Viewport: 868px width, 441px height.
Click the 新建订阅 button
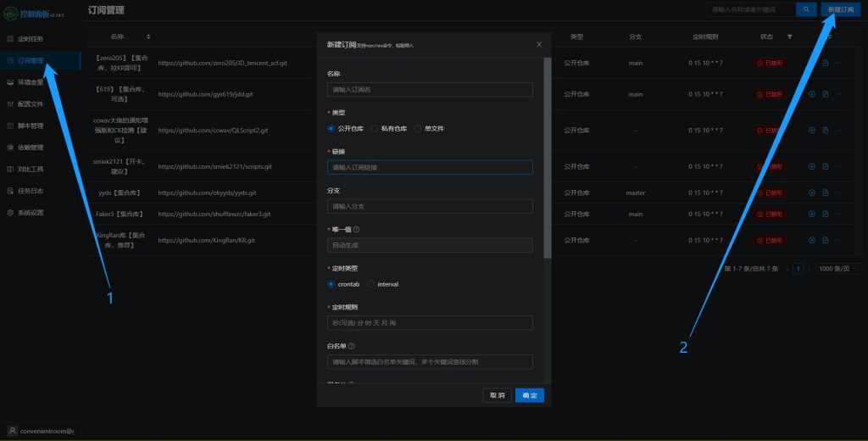(x=841, y=9)
